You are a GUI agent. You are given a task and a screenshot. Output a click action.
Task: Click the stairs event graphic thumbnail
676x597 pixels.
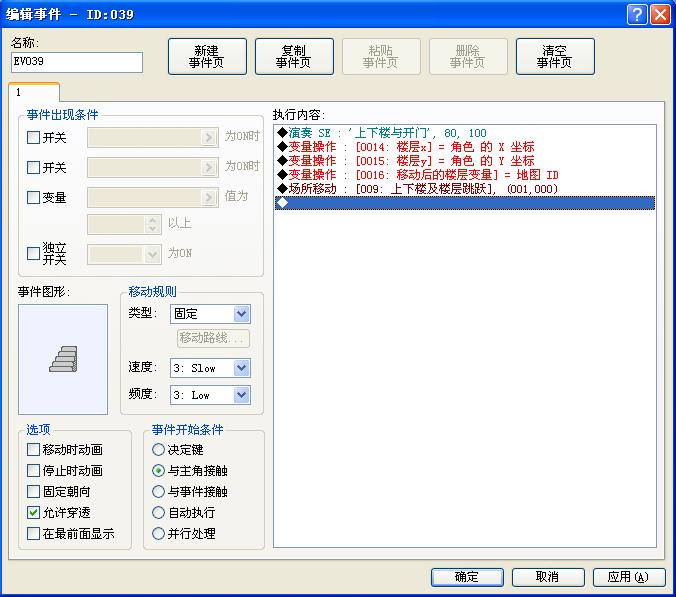(63, 359)
